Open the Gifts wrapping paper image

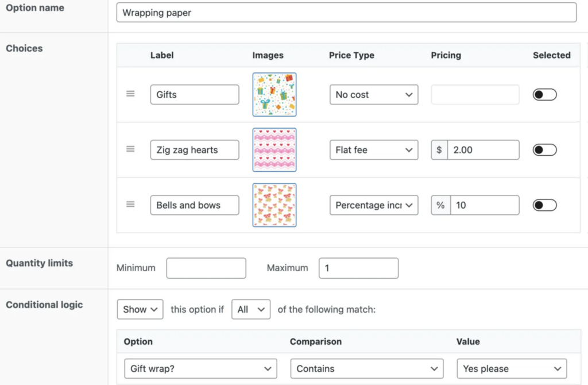click(274, 94)
